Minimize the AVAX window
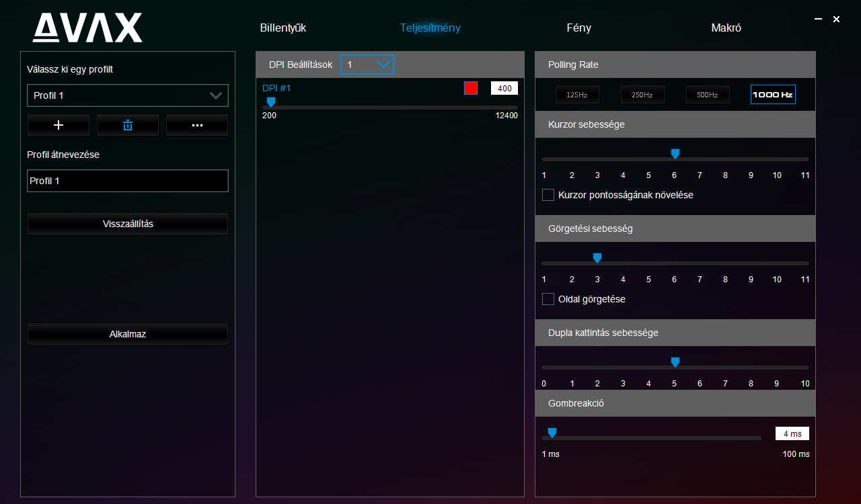This screenshot has width=861, height=504. [818, 19]
